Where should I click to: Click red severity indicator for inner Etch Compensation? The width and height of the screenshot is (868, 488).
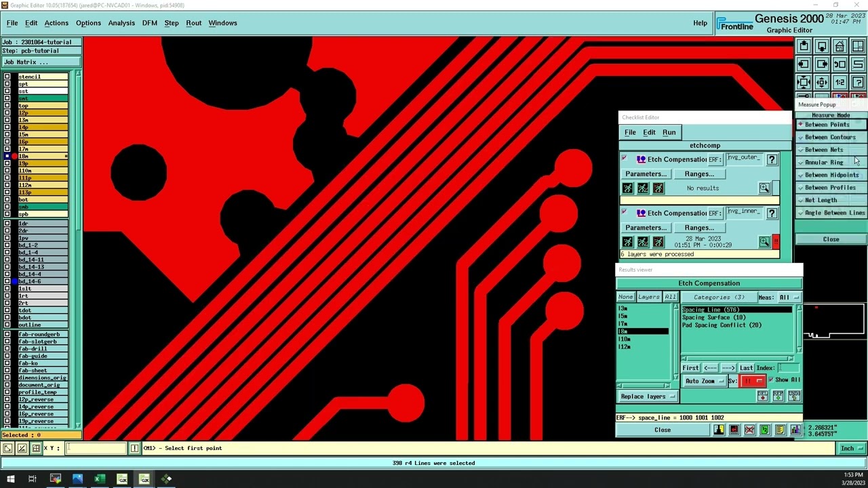[776, 242]
